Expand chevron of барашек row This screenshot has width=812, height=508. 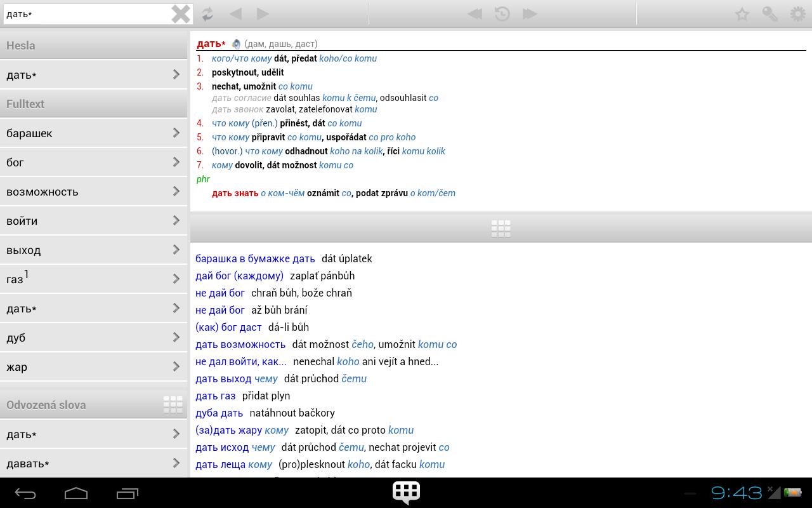pyautogui.click(x=176, y=133)
